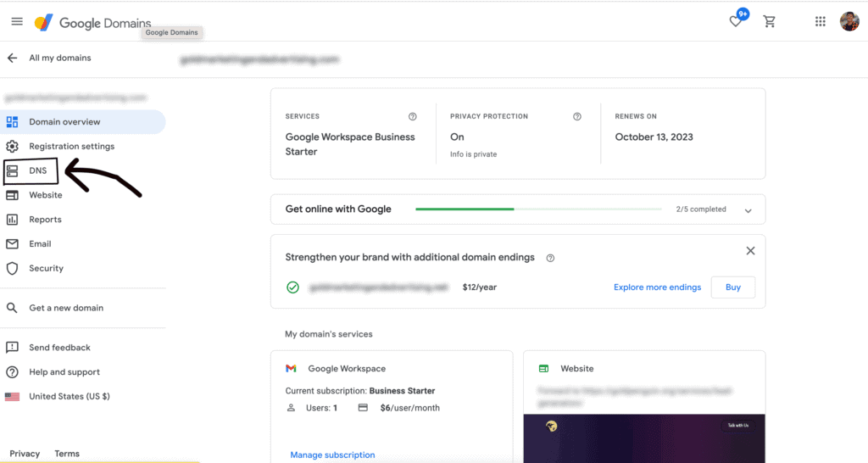Click the Gmail icon in Google Workspace card
868x463 pixels.
[x=292, y=368]
